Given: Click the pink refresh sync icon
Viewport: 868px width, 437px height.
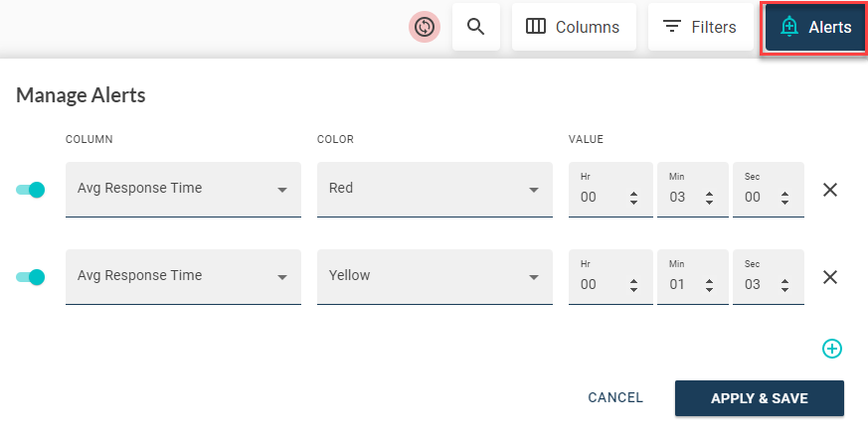Looking at the screenshot, I should [x=425, y=27].
